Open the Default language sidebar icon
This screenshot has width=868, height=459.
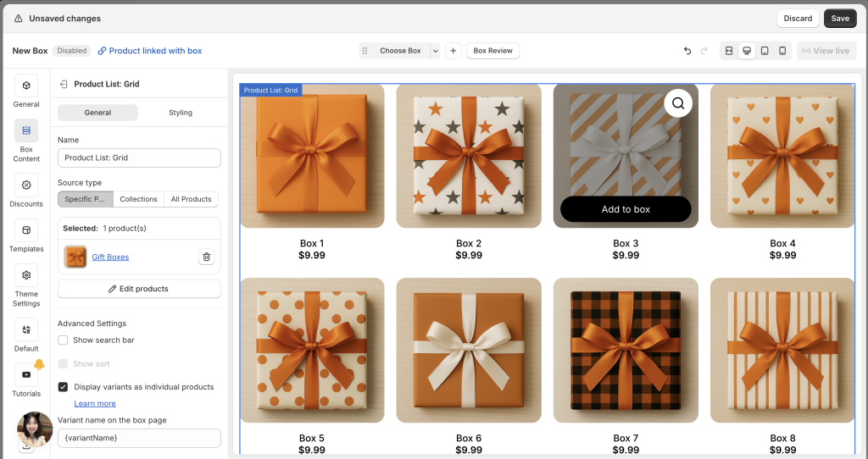pyautogui.click(x=26, y=329)
